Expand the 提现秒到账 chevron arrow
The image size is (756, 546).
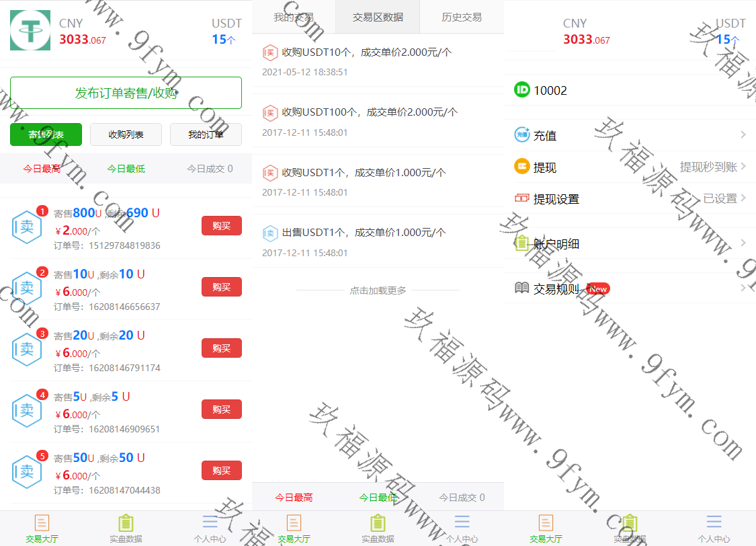click(x=743, y=167)
